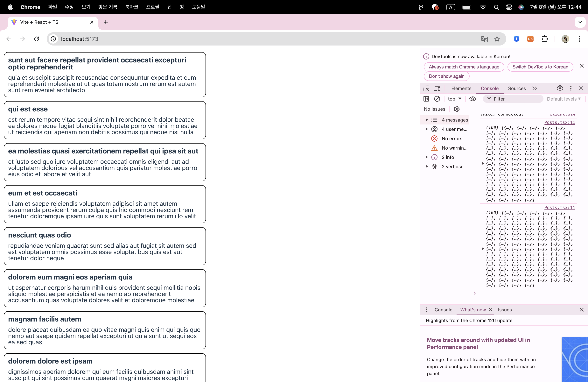Toggle the device toolbar icon
The height and width of the screenshot is (382, 588).
pyautogui.click(x=437, y=88)
